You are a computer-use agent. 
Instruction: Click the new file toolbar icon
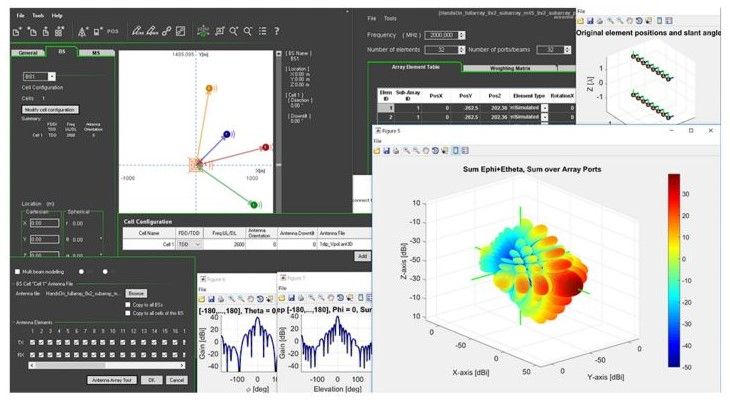pos(19,32)
